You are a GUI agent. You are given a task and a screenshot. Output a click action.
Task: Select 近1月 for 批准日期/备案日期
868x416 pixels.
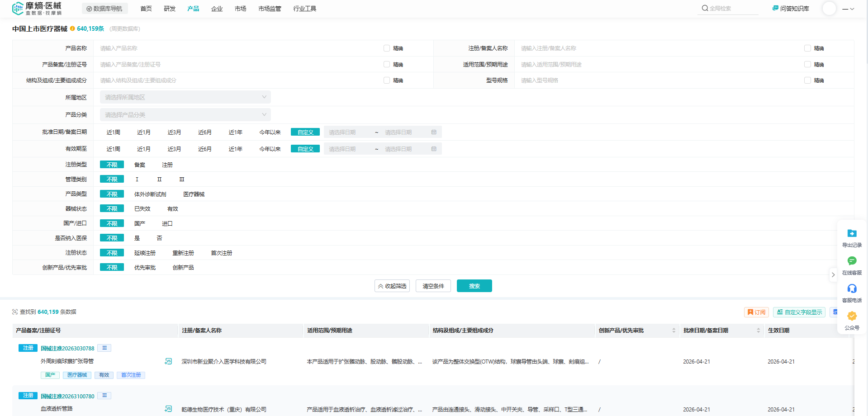point(144,132)
